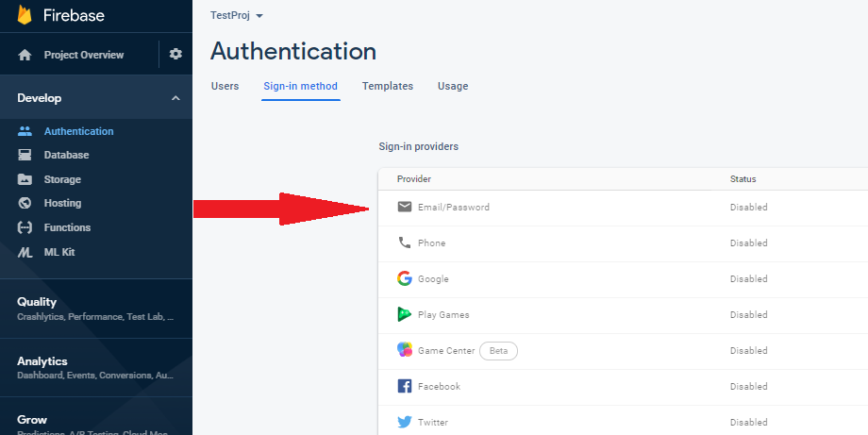This screenshot has height=435, width=868.
Task: Click the Phone provider handset icon
Action: (x=405, y=243)
